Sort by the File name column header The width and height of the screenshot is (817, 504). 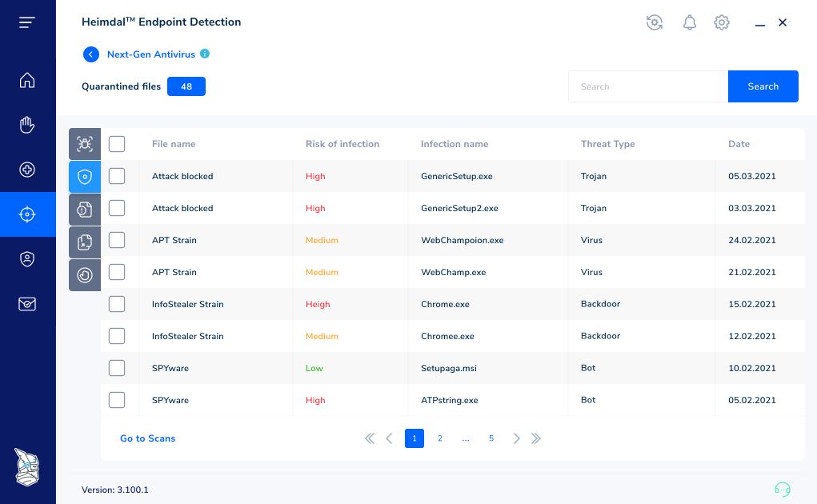pyautogui.click(x=174, y=144)
